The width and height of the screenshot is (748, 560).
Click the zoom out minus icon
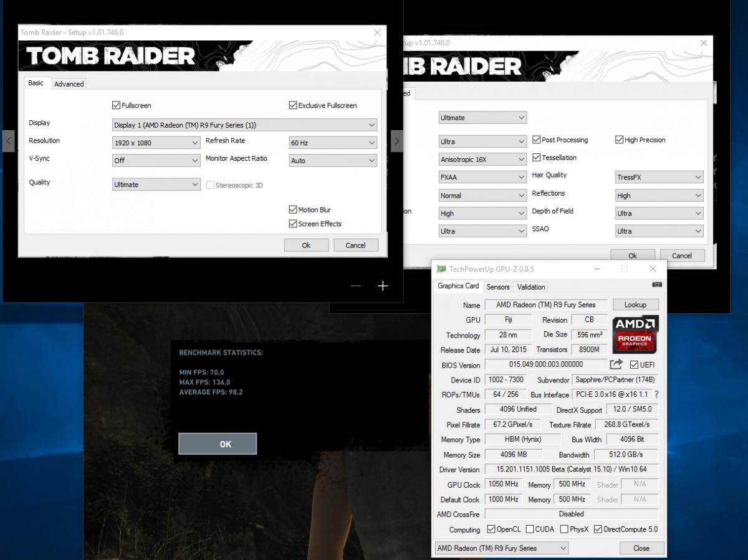[356, 286]
